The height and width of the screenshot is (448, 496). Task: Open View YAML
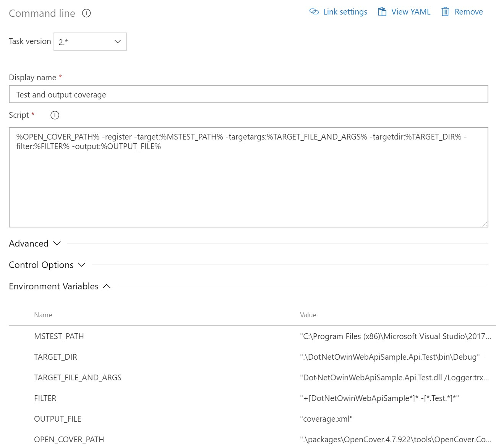(x=411, y=12)
